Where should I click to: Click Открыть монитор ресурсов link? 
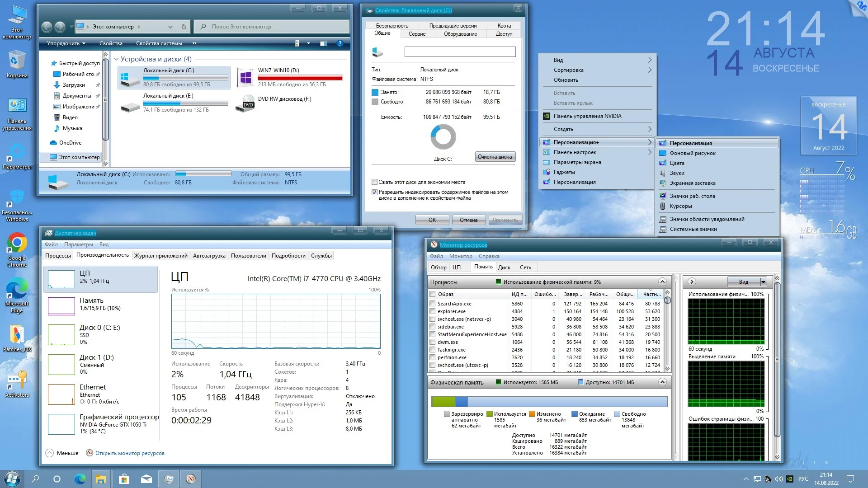point(130,453)
